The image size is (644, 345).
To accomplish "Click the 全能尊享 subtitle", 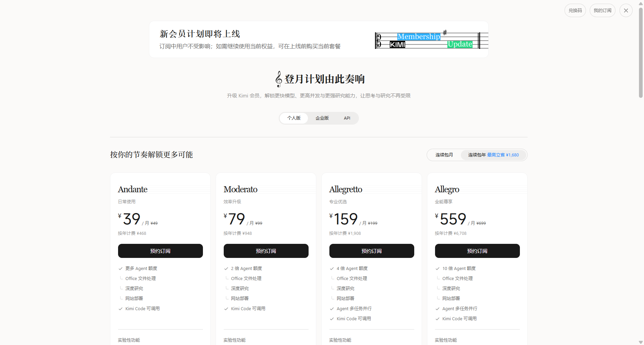I will [444, 202].
